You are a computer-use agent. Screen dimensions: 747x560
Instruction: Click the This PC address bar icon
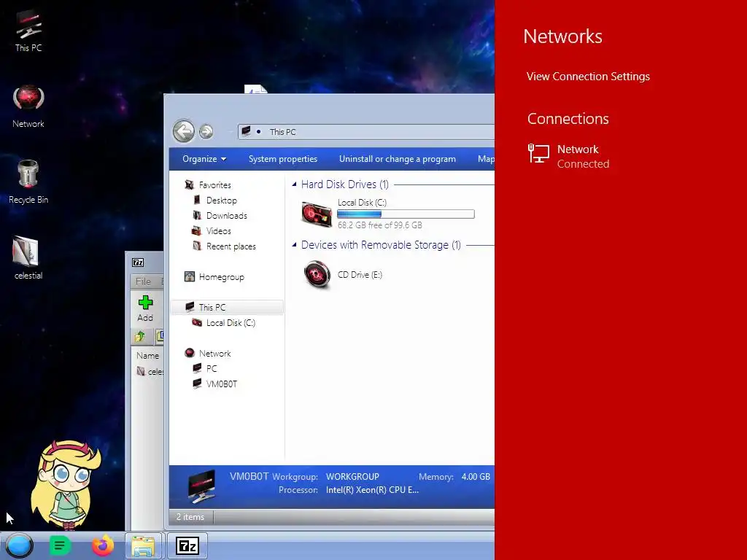click(246, 131)
